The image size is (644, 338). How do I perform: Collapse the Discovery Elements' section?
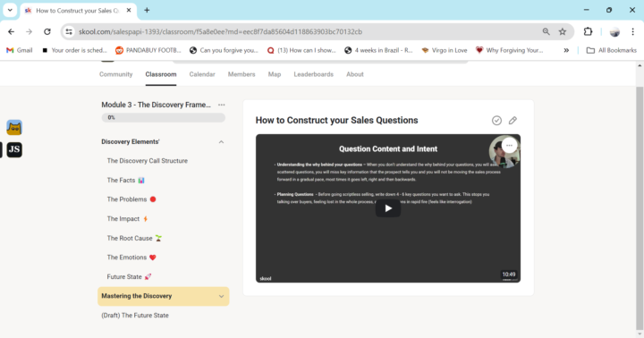pos(221,142)
